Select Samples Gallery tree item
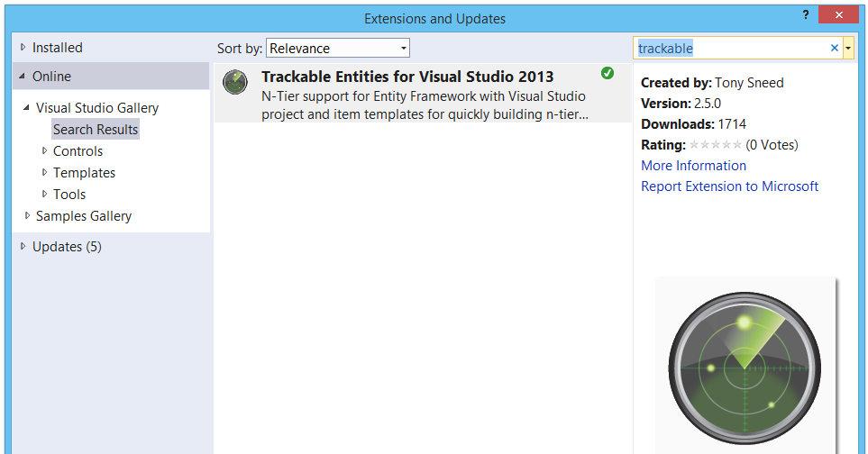 click(84, 215)
